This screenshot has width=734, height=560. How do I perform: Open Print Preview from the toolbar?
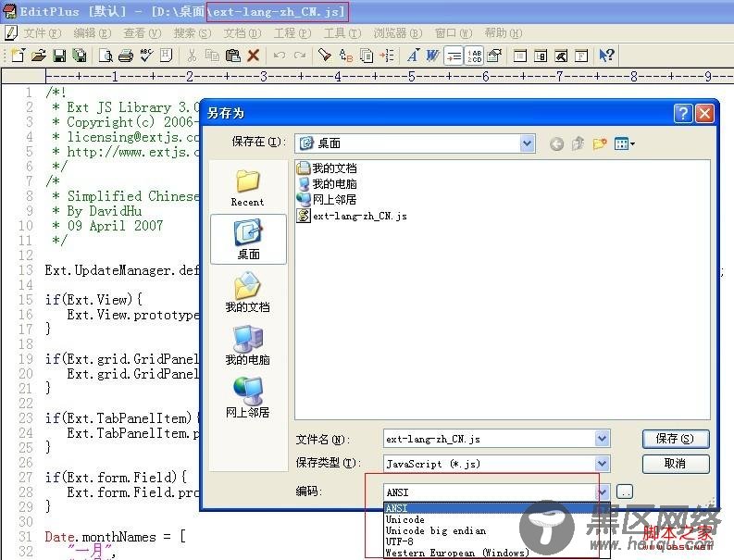[x=106, y=56]
